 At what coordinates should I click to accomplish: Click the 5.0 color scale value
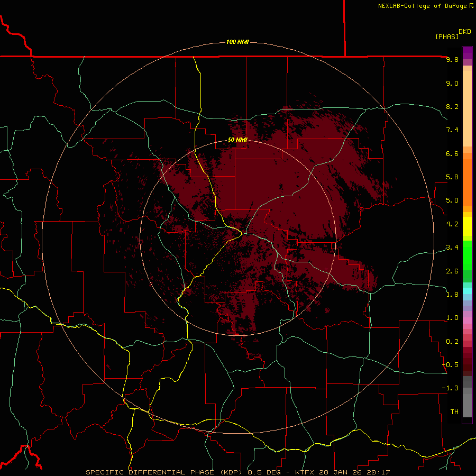(x=452, y=200)
